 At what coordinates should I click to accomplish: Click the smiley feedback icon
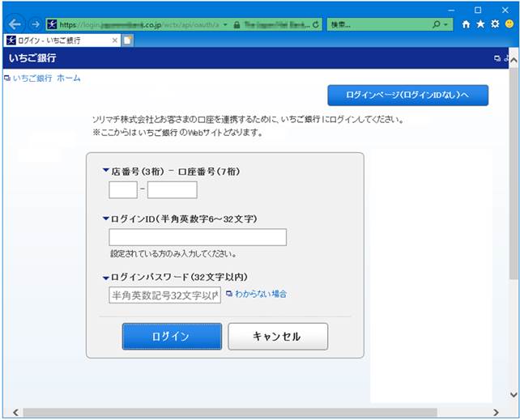click(509, 23)
